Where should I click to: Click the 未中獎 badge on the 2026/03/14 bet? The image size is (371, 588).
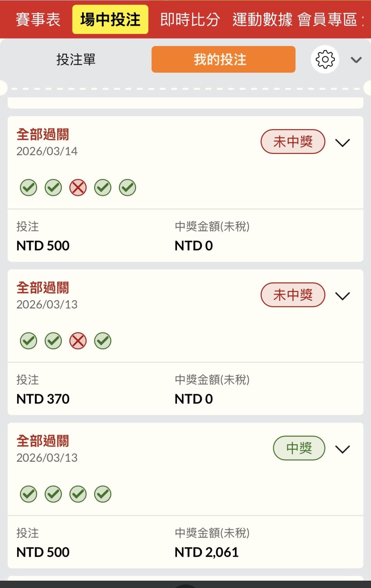293,142
